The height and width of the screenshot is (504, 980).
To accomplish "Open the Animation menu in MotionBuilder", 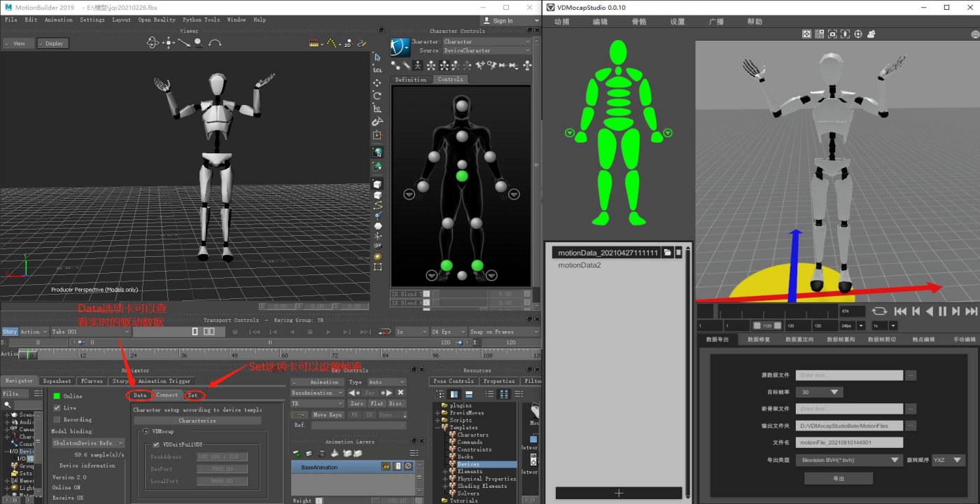I will (x=59, y=20).
